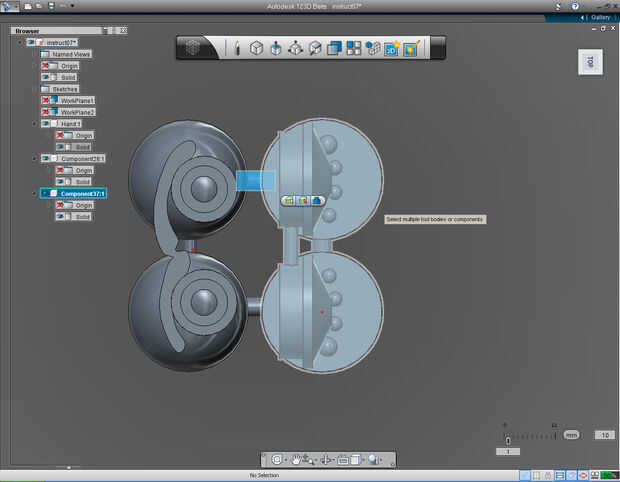Click the visual style box icon in navigation bar
The image size is (620, 482).
[355, 460]
